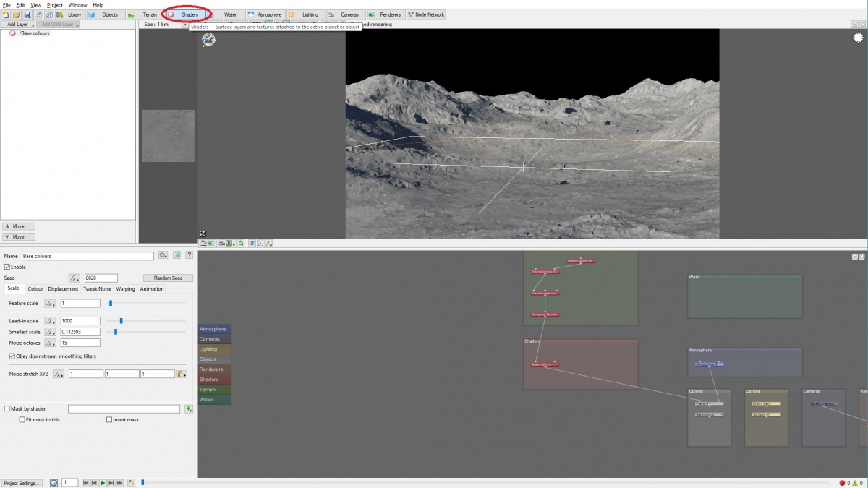Click the Lighting sun icon
The image size is (868, 488).
(291, 14)
